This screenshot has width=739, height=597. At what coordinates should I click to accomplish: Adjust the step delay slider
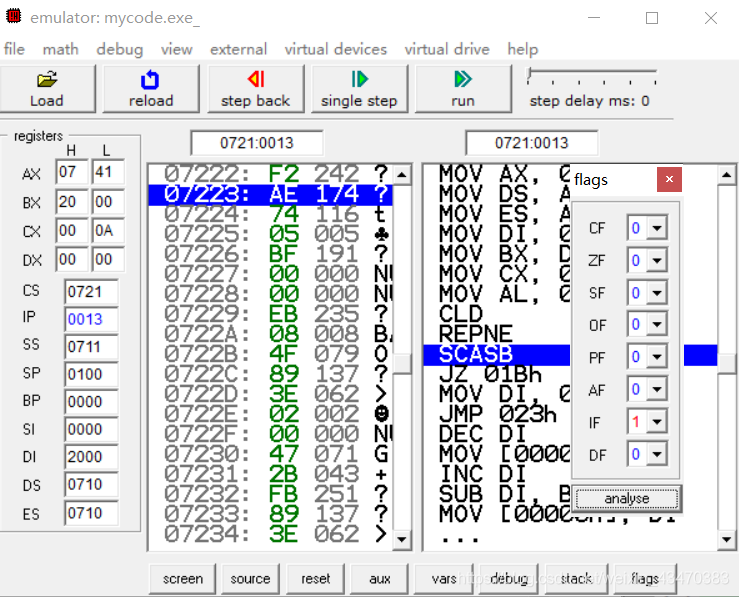pyautogui.click(x=530, y=74)
